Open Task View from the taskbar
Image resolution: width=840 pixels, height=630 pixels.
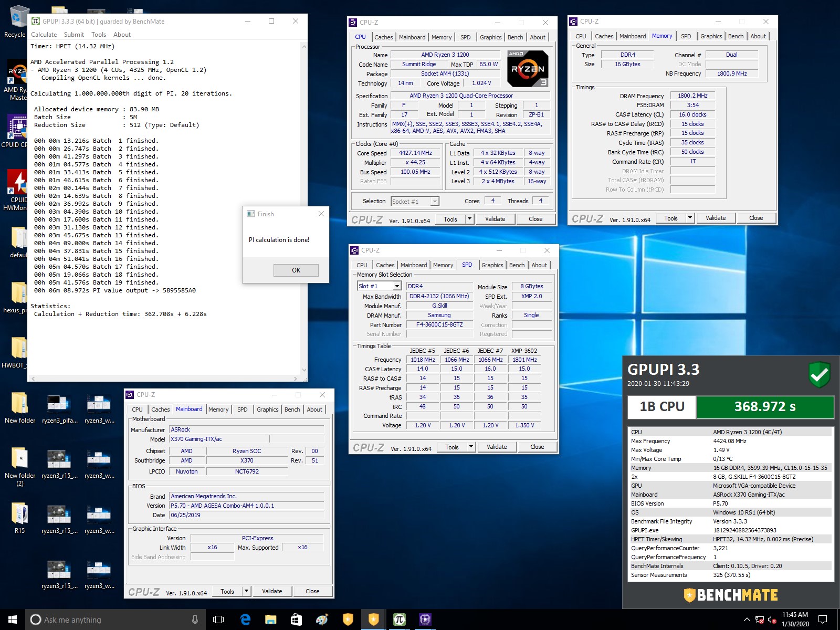[x=218, y=619]
